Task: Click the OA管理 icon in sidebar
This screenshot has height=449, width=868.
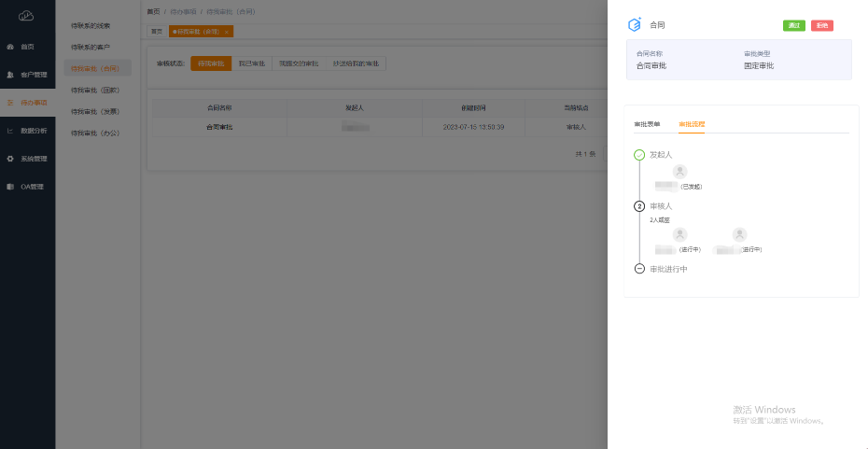Action: click(x=10, y=187)
